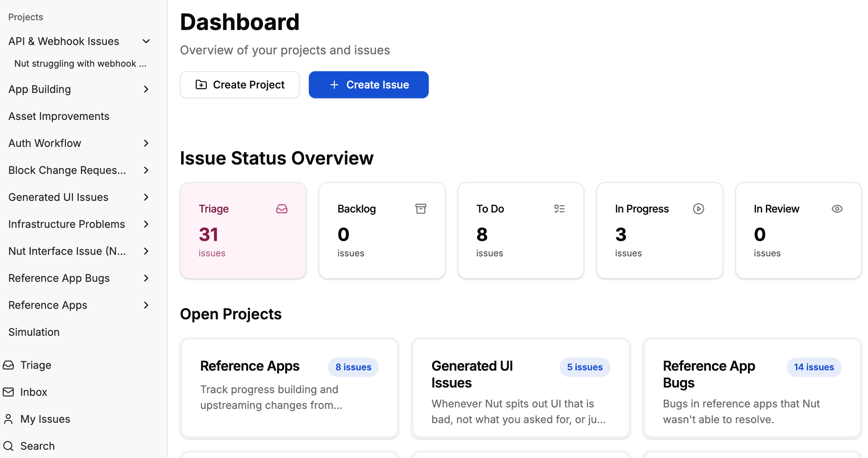
Task: Select Asset Improvements in the sidebar
Action: (x=58, y=116)
